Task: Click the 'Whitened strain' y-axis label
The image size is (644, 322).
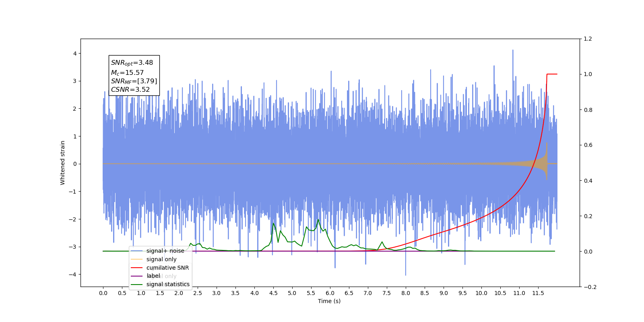Action: pos(62,163)
